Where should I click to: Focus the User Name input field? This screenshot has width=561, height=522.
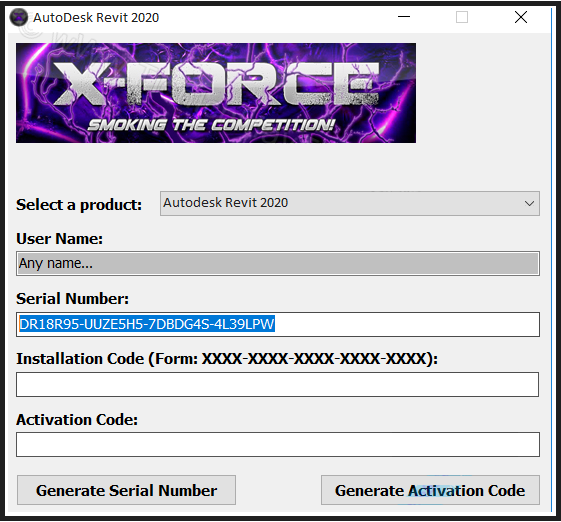tap(278, 263)
